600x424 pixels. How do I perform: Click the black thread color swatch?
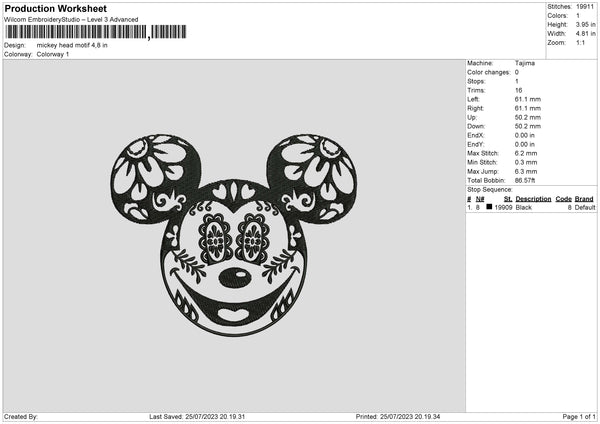(489, 207)
